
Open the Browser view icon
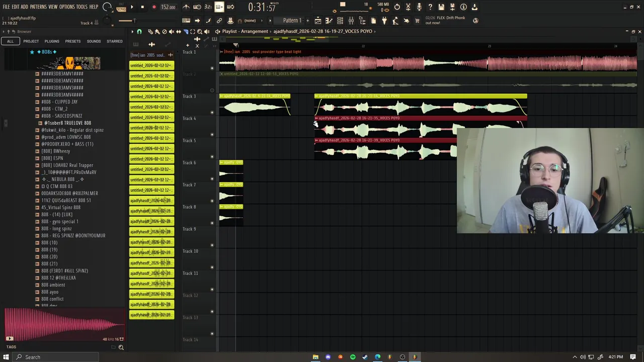click(x=362, y=21)
